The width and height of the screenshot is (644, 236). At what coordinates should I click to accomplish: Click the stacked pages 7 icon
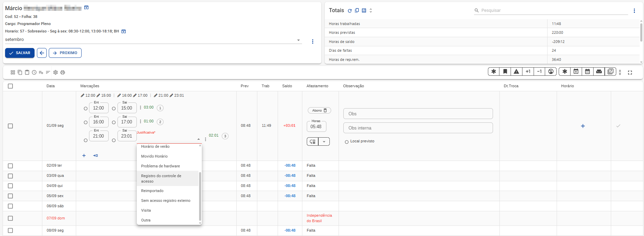click(x=610, y=71)
